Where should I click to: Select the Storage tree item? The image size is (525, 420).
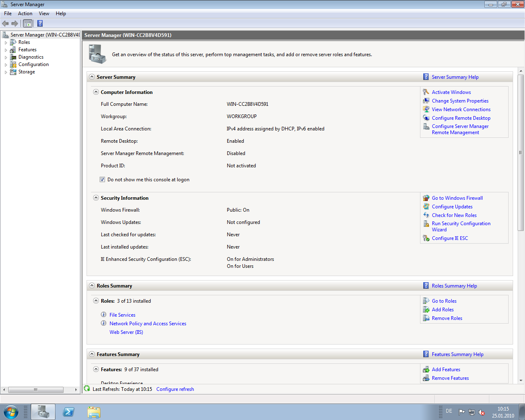point(27,72)
